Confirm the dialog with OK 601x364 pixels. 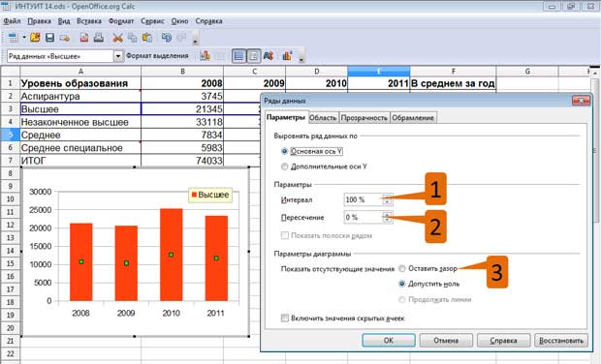[x=389, y=340]
